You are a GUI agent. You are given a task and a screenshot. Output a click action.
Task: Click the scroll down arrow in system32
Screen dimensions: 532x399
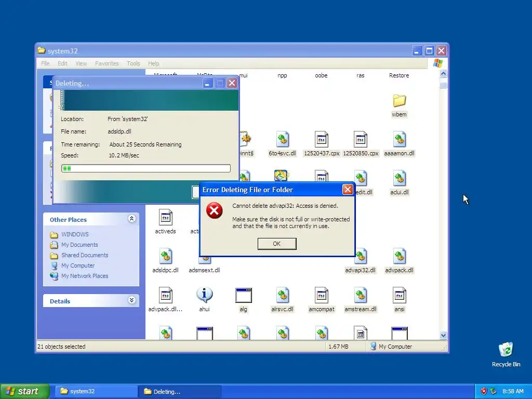coord(443,335)
